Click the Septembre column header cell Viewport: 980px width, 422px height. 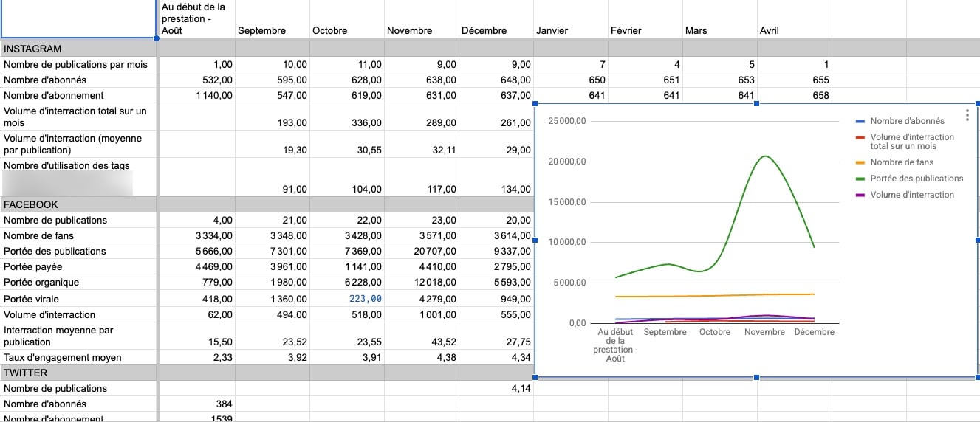272,19
